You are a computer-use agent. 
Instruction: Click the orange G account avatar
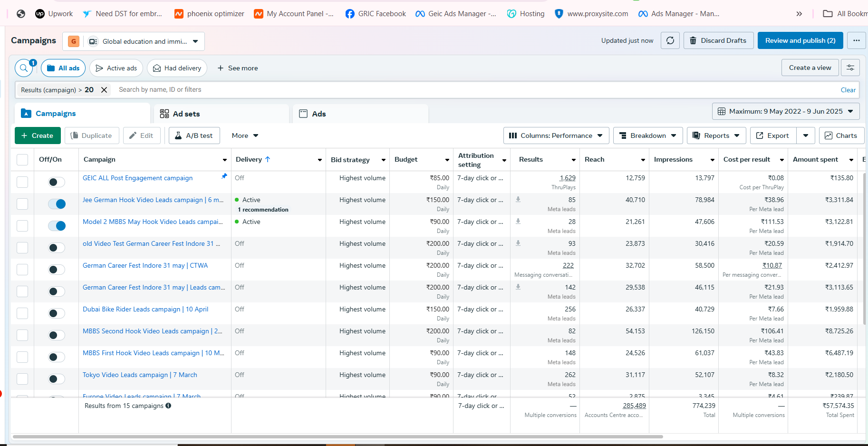(74, 41)
